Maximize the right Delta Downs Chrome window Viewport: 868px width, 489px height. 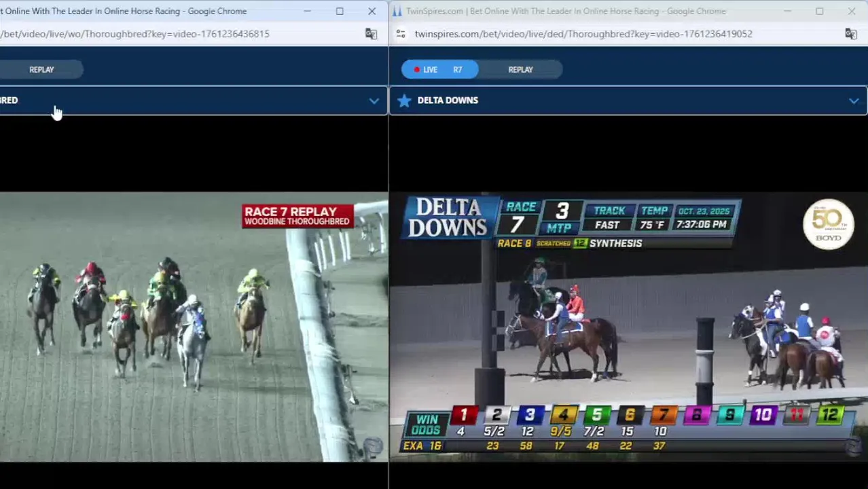[x=819, y=11]
